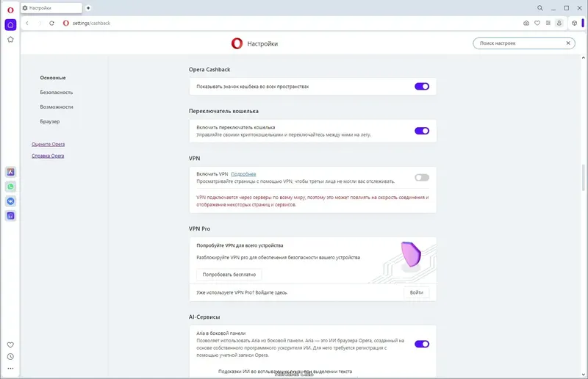Clear the settings search field
This screenshot has width=588, height=379.
[x=568, y=43]
